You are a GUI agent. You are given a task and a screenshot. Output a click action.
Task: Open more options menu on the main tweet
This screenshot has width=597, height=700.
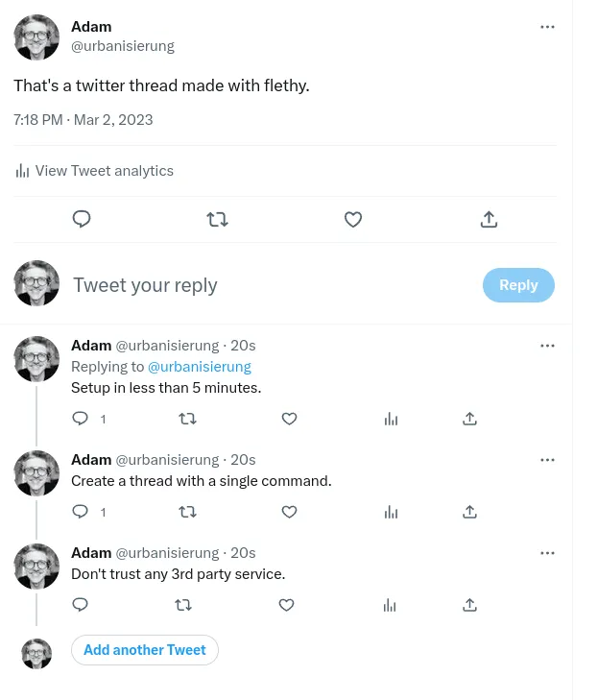click(x=547, y=27)
